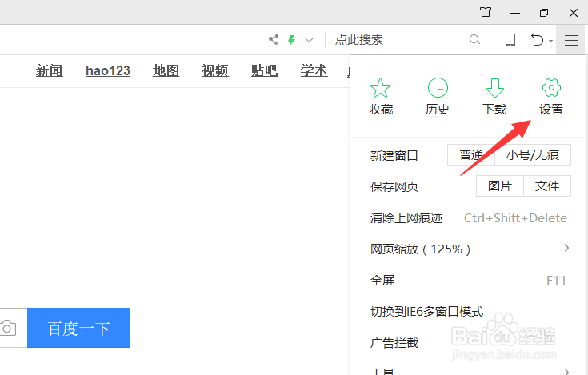
Task: Restore down the browser window
Action: tap(544, 13)
